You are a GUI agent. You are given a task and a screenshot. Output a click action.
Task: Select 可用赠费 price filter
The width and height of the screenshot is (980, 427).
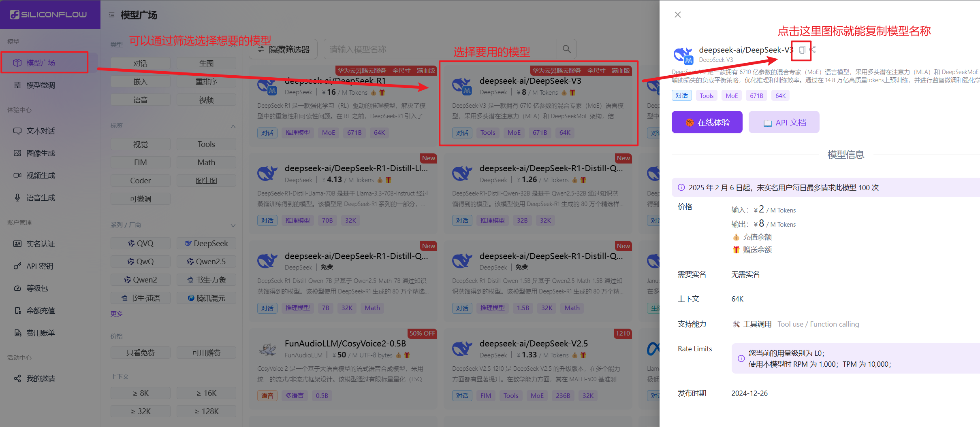point(206,353)
